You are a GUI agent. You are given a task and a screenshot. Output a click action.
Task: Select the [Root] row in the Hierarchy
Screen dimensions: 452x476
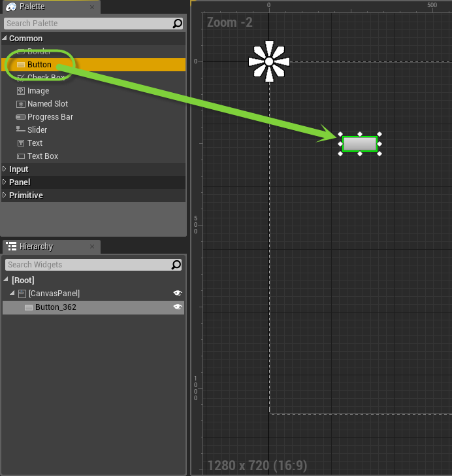[93, 280]
